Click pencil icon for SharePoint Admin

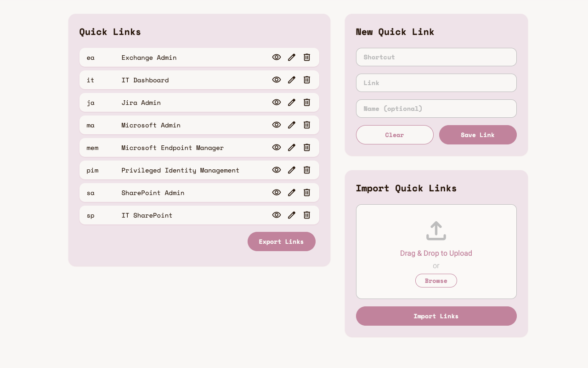[x=292, y=193]
